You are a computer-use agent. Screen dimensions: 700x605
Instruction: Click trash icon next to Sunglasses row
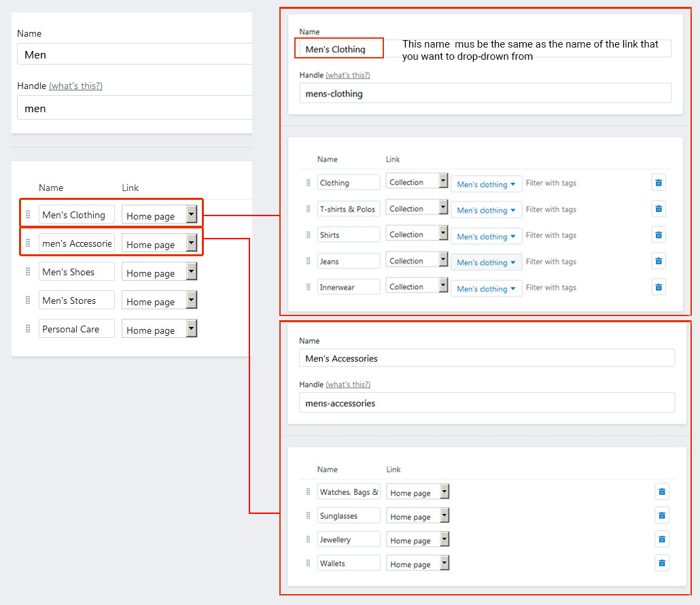(x=661, y=515)
